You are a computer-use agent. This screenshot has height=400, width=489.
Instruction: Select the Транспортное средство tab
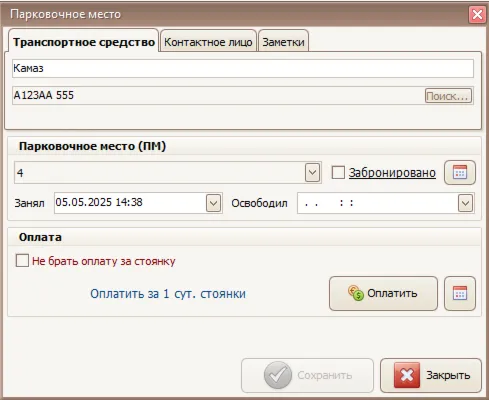(x=84, y=42)
